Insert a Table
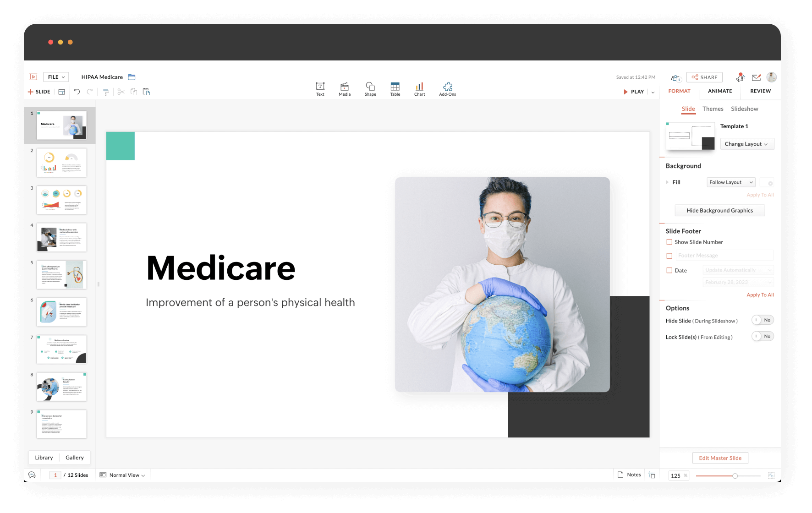Viewport: 812px width, 513px height. click(x=395, y=88)
